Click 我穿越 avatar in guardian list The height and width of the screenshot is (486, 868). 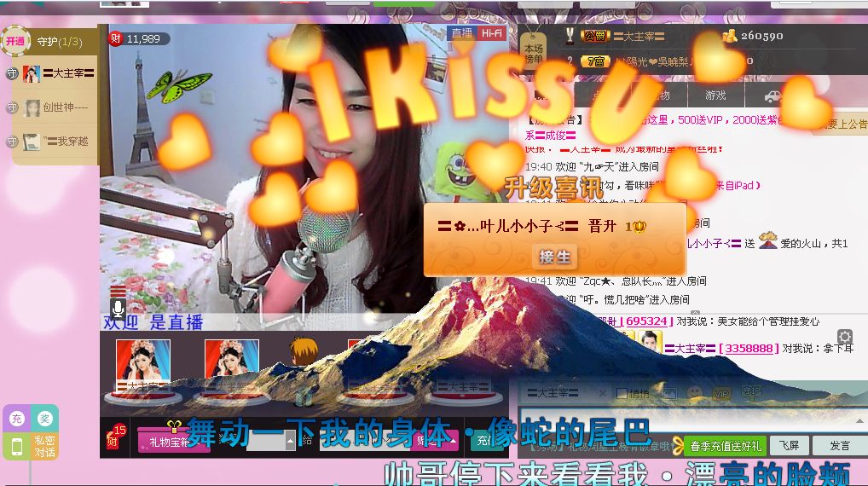tap(32, 142)
